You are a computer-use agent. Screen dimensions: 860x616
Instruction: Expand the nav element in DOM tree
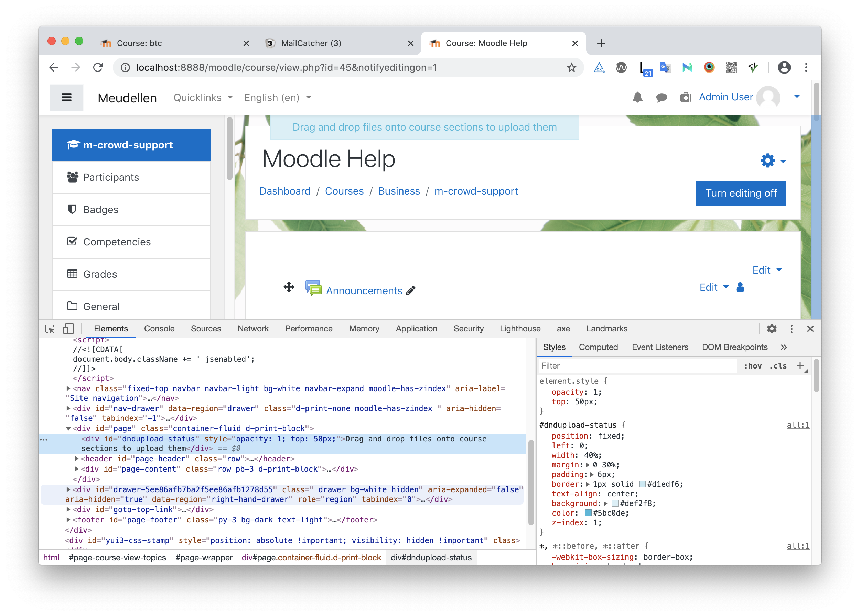[x=68, y=388]
